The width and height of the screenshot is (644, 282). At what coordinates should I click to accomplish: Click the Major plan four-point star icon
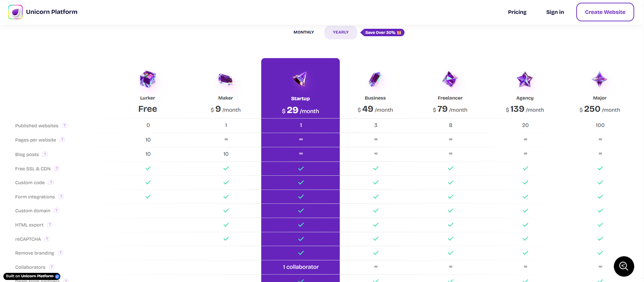[600, 79]
